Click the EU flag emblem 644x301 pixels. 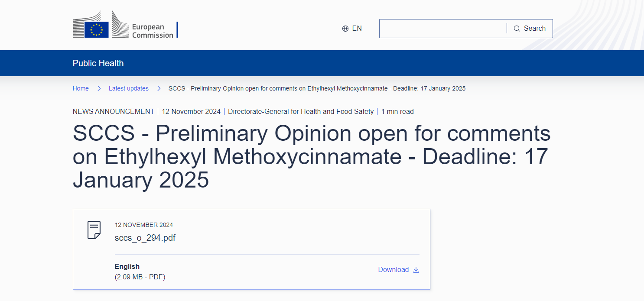coord(96,29)
